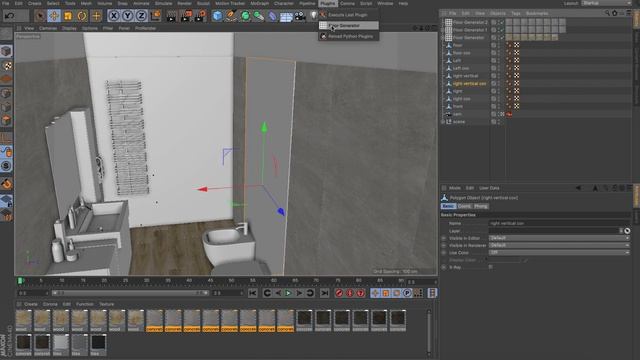Image resolution: width=640 pixels, height=360 pixels.
Task: Toggle visibility dots for Floor Generator 2
Action: point(498,22)
